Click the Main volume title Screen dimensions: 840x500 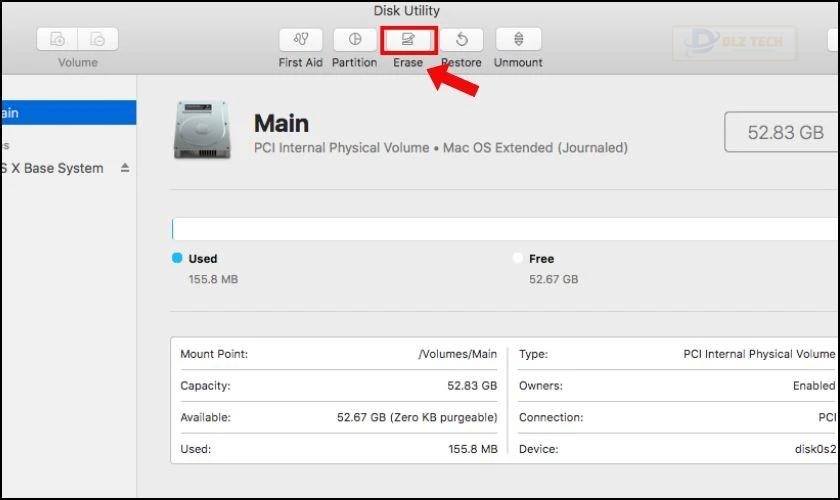281,123
